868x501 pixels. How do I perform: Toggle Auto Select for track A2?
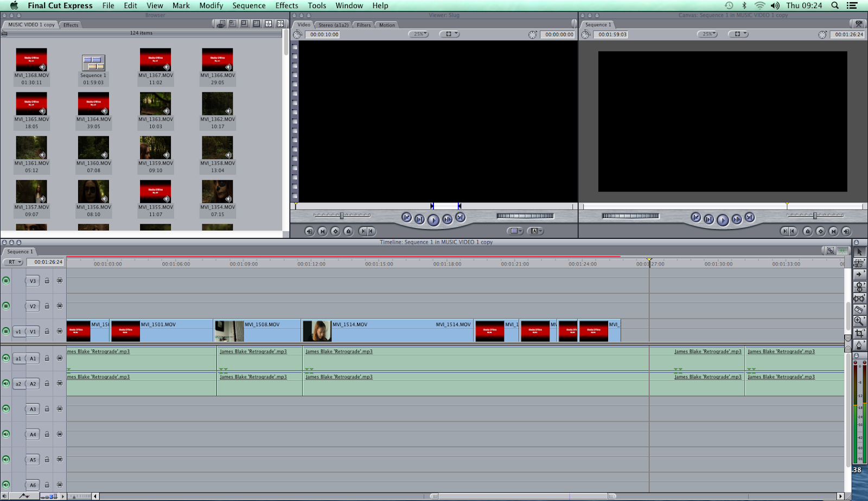[60, 383]
